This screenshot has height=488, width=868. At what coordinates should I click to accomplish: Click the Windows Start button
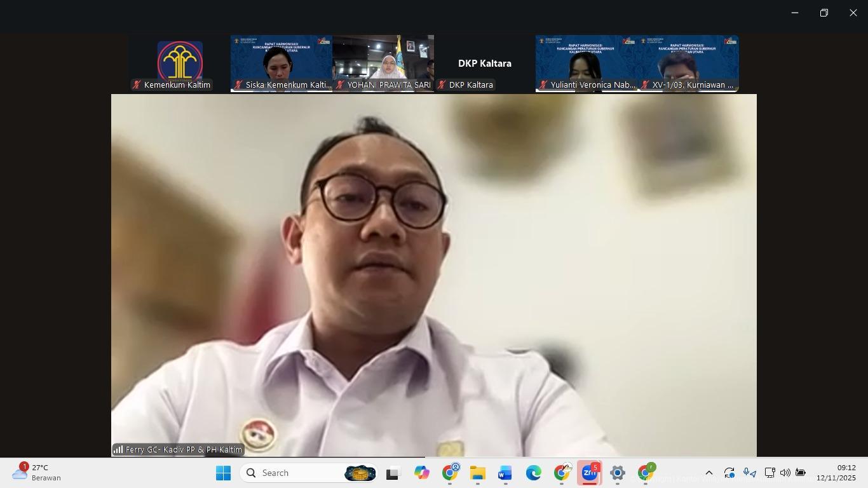(x=223, y=473)
